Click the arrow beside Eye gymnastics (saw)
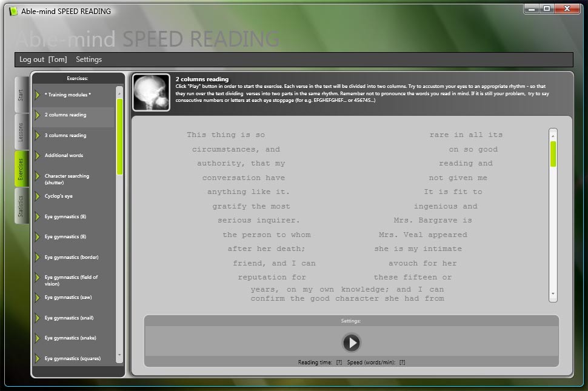 [38, 298]
